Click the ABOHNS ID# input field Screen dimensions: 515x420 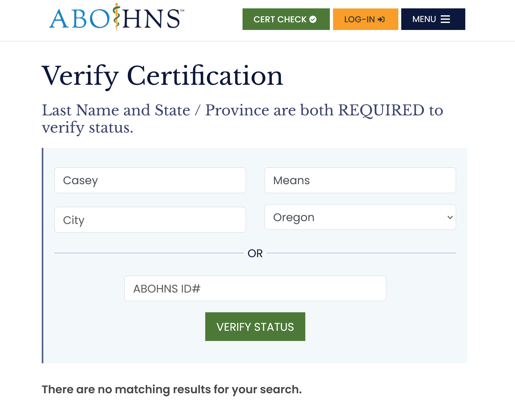(x=255, y=288)
